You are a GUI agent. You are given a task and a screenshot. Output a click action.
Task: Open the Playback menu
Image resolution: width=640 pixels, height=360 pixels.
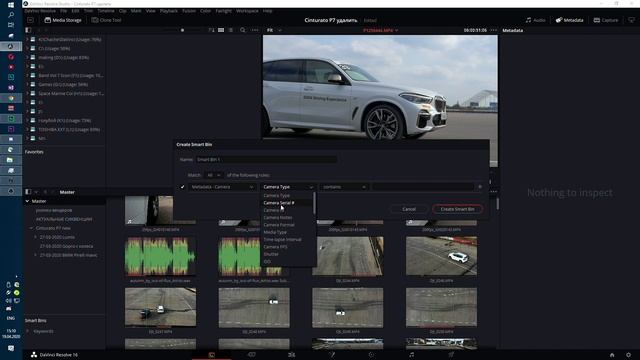[x=169, y=11]
